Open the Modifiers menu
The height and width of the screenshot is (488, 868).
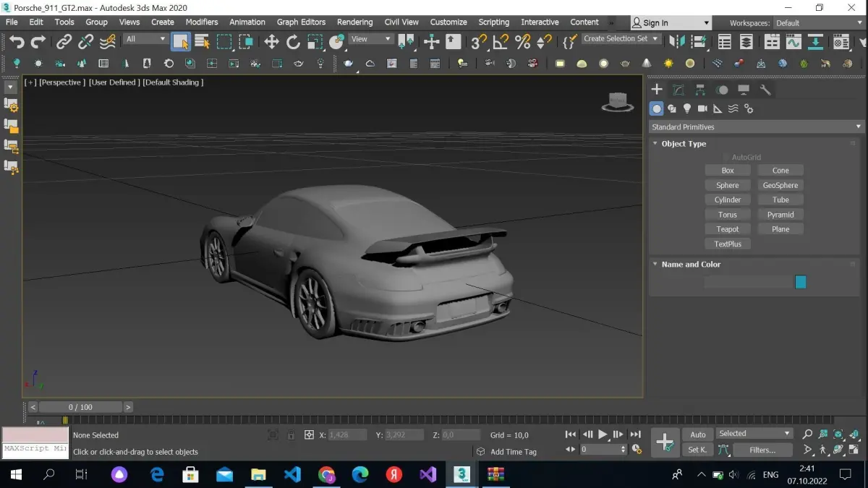(202, 22)
